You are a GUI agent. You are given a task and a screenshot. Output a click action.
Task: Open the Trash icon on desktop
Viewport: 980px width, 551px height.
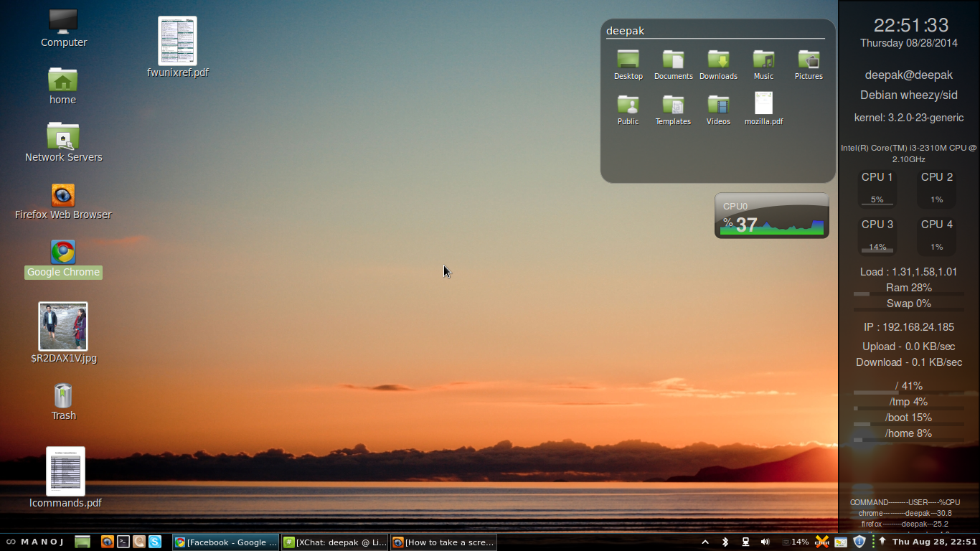[x=63, y=402]
